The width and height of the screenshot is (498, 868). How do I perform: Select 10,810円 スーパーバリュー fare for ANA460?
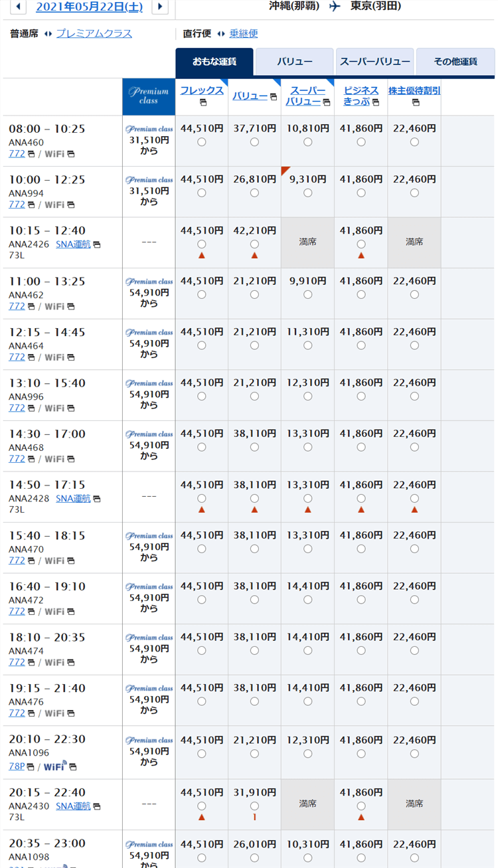[307, 142]
